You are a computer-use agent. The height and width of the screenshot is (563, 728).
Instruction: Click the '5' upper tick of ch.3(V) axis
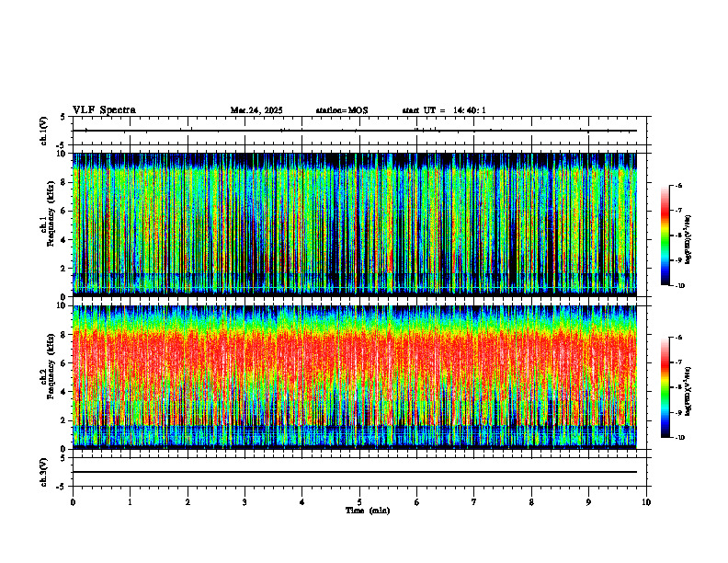[x=63, y=458]
